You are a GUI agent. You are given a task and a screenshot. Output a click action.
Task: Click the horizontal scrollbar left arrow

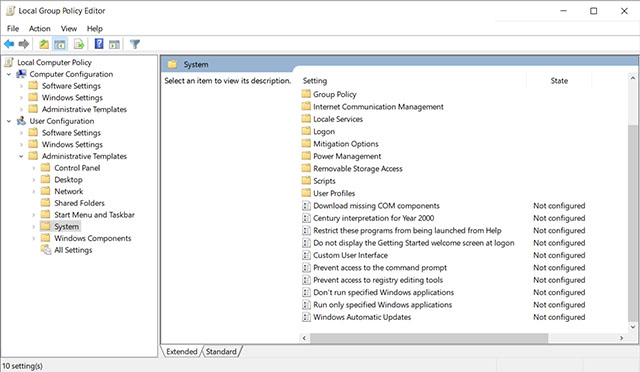pyautogui.click(x=304, y=338)
